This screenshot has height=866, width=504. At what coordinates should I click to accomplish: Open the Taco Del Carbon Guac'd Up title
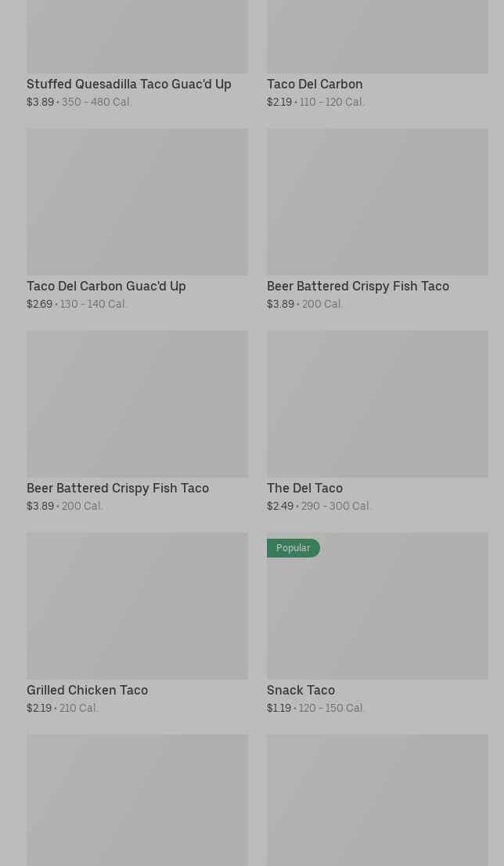coord(106,286)
